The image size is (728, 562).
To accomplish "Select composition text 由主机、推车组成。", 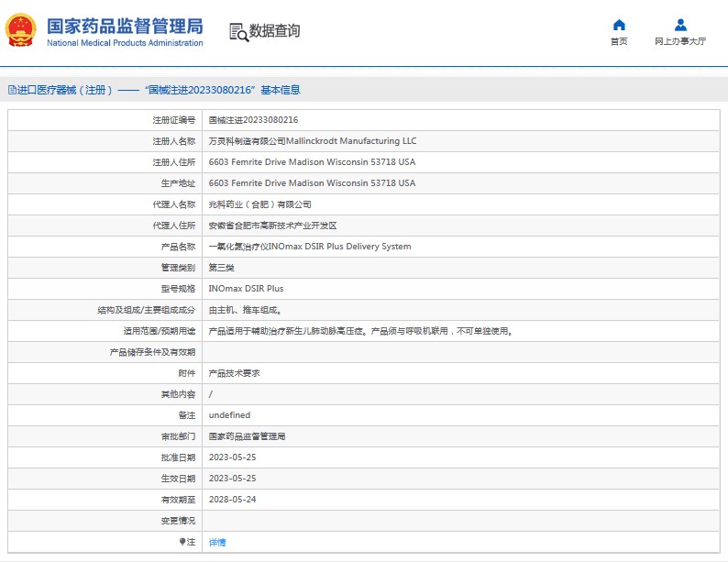I will click(x=245, y=310).
